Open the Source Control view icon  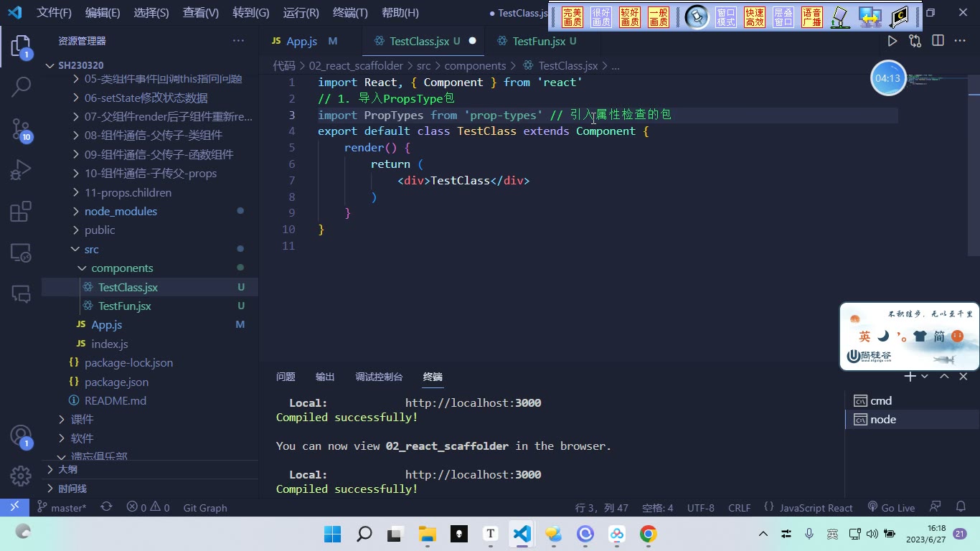(x=21, y=129)
